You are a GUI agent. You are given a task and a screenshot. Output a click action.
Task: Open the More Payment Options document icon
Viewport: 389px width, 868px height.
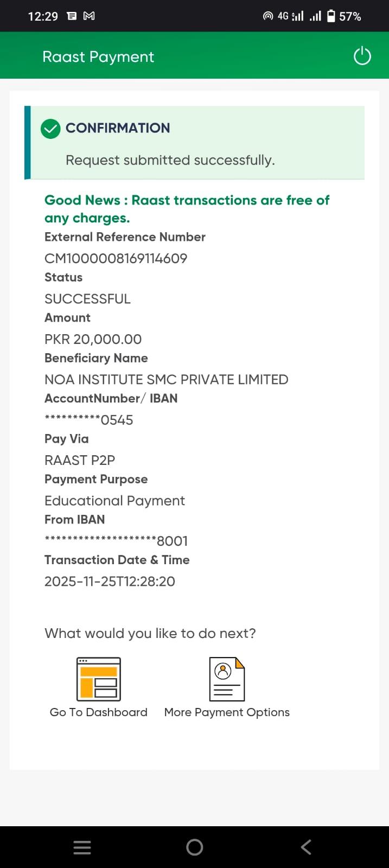coord(227,679)
